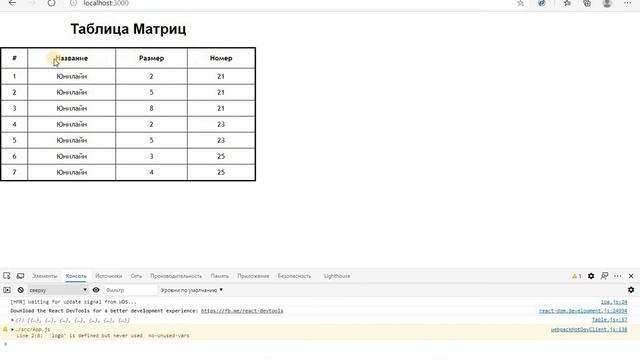This screenshot has height=360, width=640.
Task: Add this page to favorites star
Action: click(x=520, y=3)
